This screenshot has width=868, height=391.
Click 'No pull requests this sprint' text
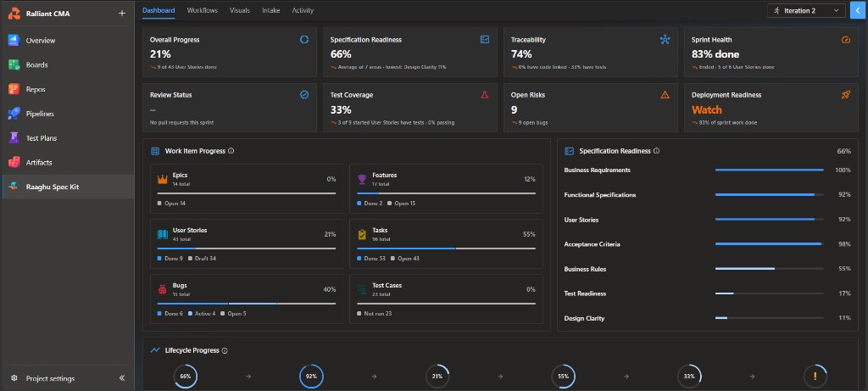coord(181,122)
